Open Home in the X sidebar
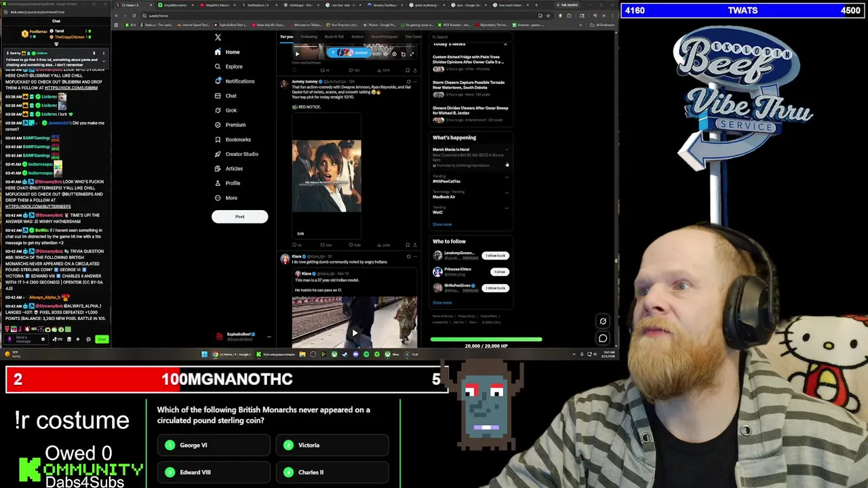Image resolution: width=868 pixels, height=488 pixels. [x=227, y=52]
